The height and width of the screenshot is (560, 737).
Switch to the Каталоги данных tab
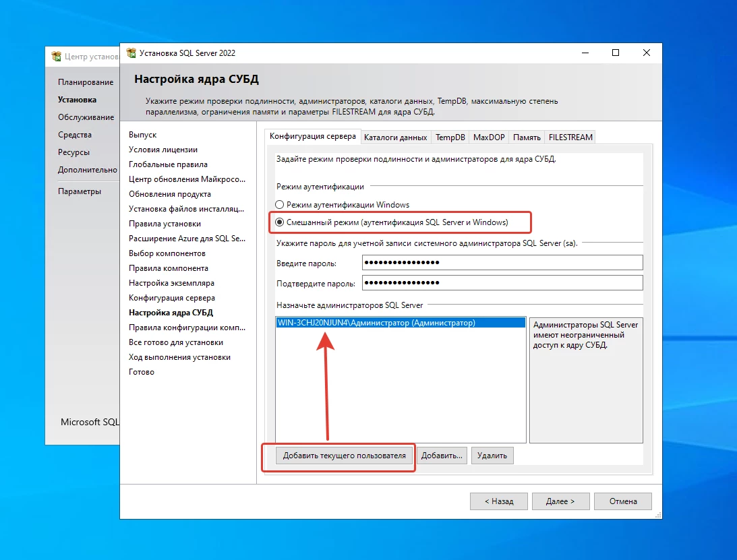(x=395, y=137)
